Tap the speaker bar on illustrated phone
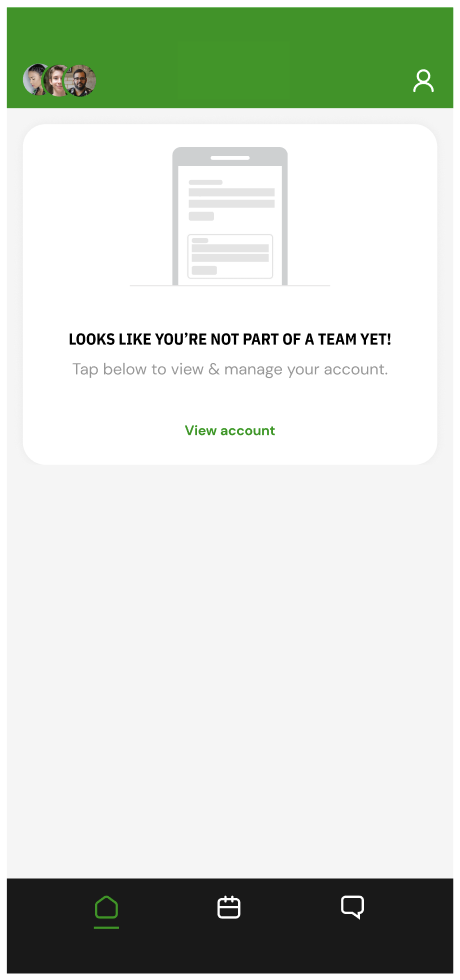 [x=230, y=158]
